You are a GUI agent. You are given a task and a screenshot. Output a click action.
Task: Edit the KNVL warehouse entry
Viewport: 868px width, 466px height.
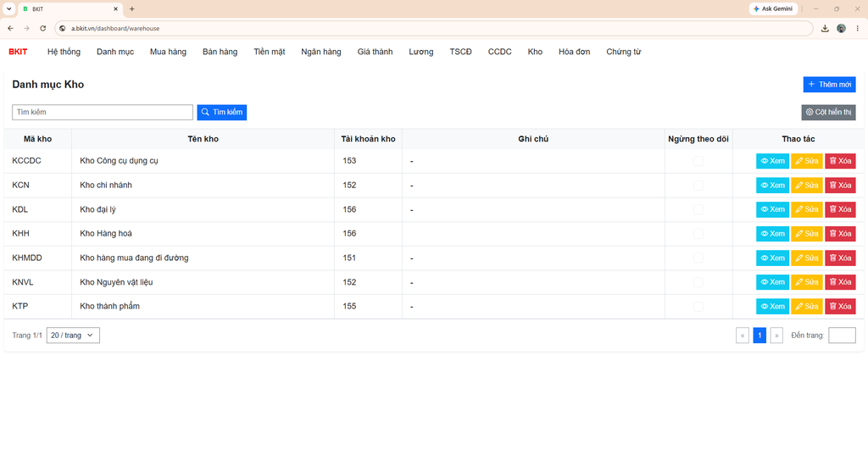tap(807, 282)
